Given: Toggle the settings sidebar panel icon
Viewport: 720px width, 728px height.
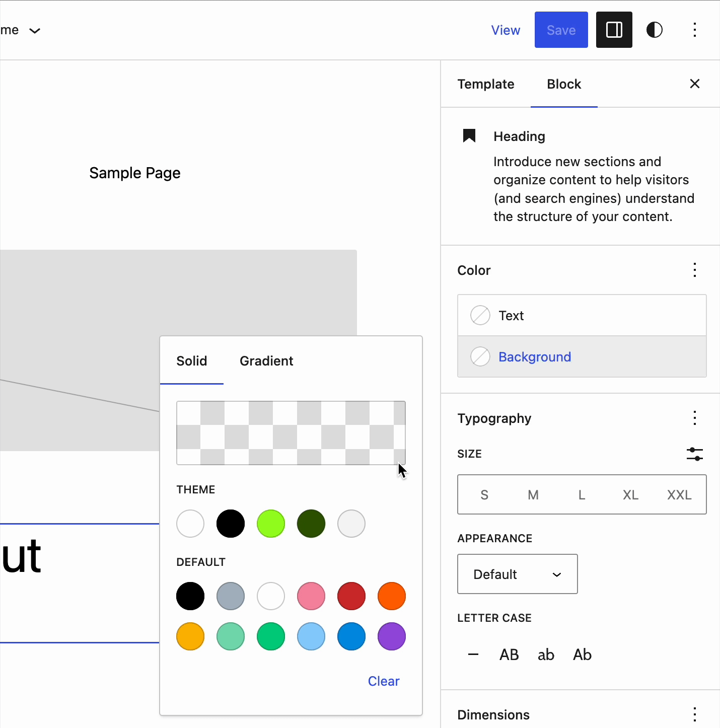Looking at the screenshot, I should pyautogui.click(x=614, y=30).
